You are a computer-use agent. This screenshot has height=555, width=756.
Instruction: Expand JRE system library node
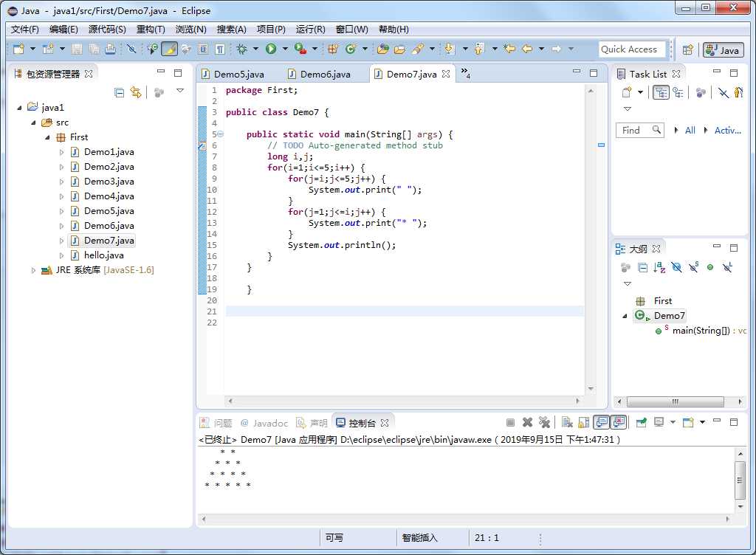(33, 270)
